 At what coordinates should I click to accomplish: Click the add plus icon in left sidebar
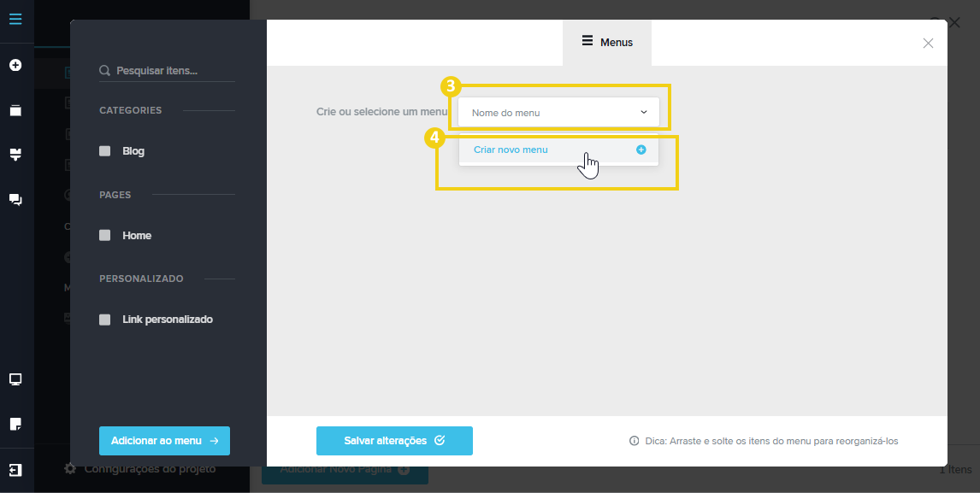(15, 65)
